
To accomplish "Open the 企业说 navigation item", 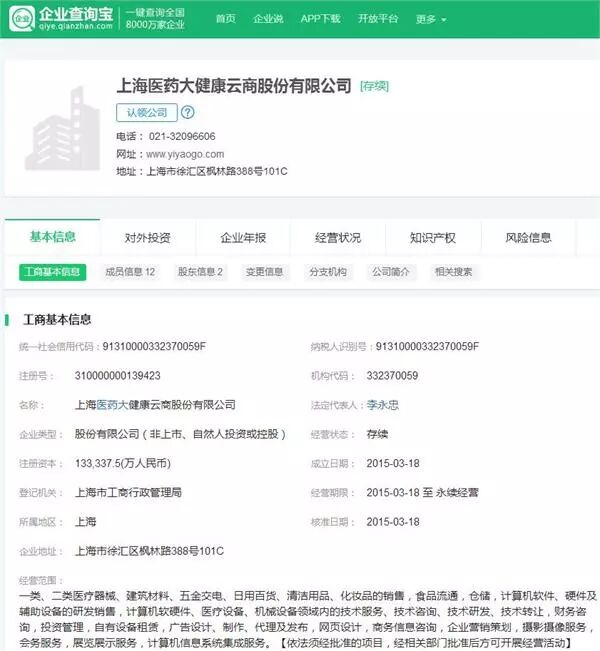I will [268, 19].
